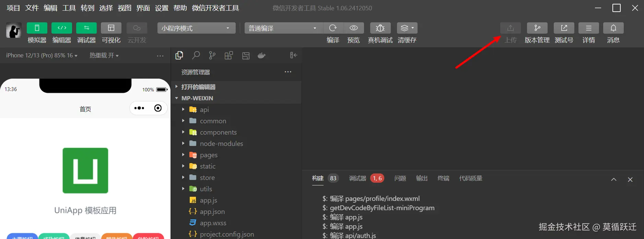Viewport: 644px width, 239px height.
Task: Select the file explorer copy icon
Action: 179,55
